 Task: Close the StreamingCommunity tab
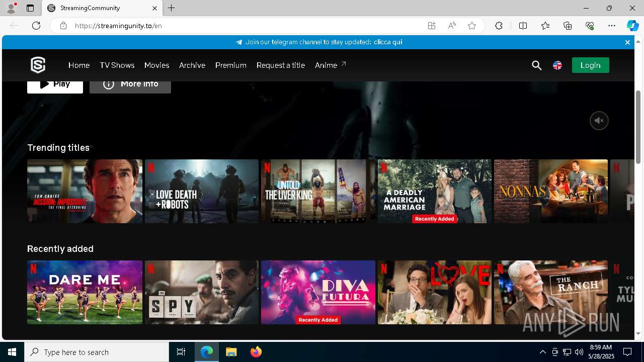click(155, 8)
